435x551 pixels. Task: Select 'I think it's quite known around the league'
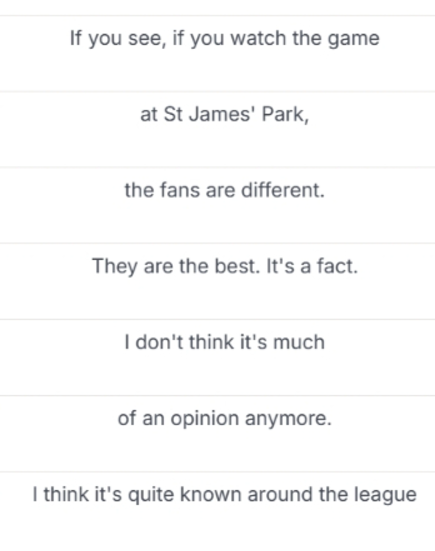click(218, 511)
